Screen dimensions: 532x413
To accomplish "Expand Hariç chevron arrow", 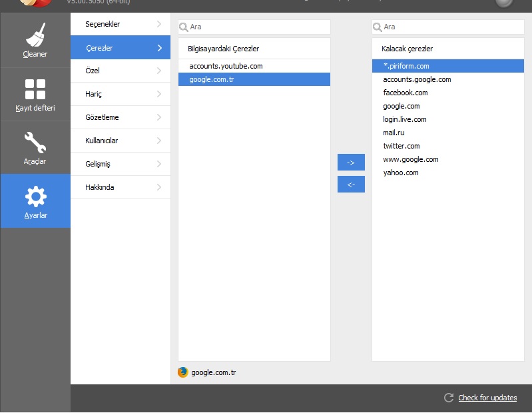I will 159,94.
